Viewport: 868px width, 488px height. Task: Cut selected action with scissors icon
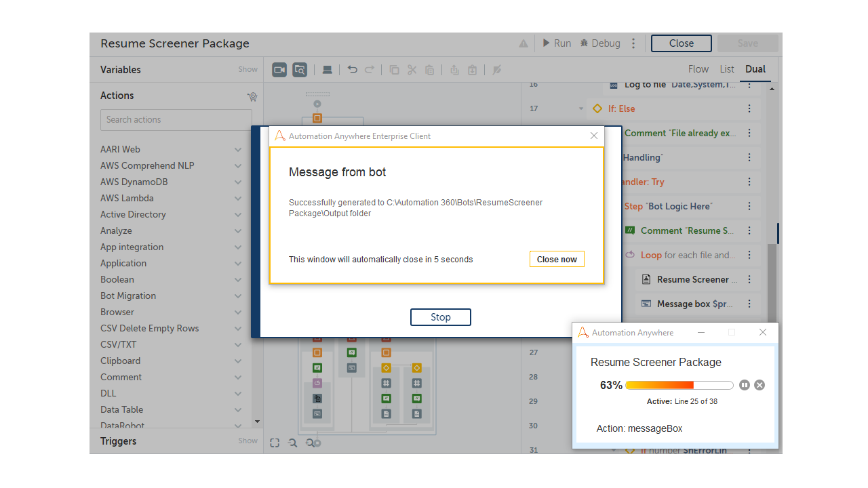click(412, 70)
